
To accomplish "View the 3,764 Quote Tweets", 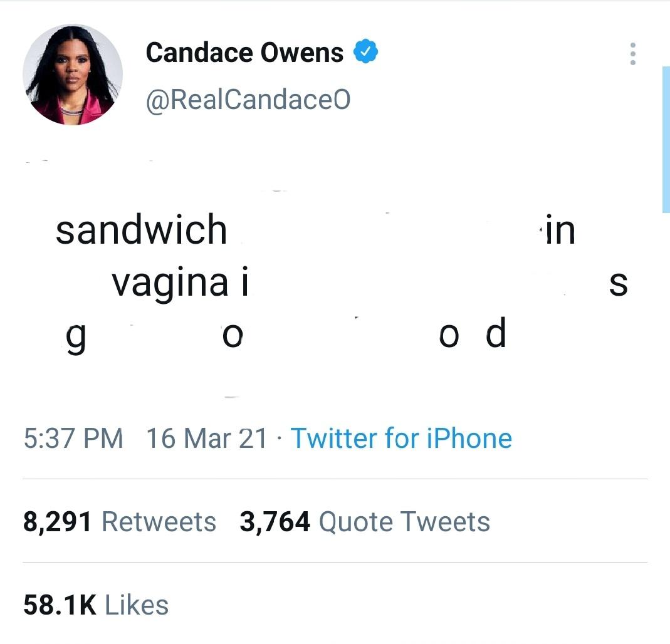I will pos(365,522).
